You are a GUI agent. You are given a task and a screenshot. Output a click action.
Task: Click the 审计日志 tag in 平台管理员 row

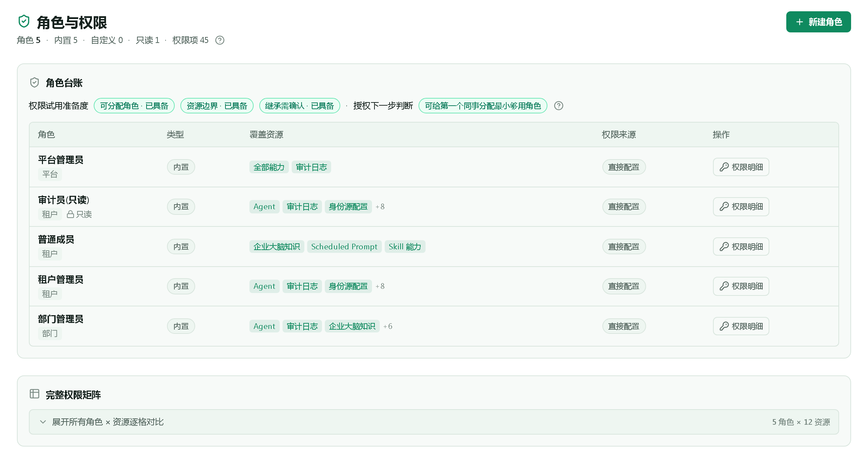pos(311,167)
